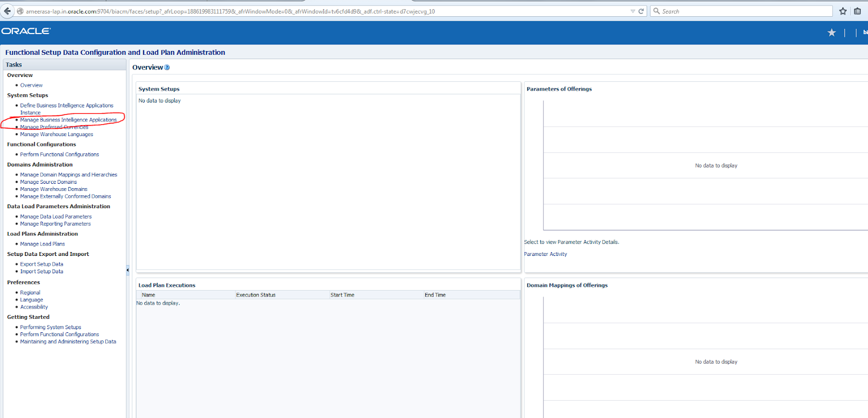Click the Import Setup Data link
The image size is (868, 418).
[x=42, y=272]
